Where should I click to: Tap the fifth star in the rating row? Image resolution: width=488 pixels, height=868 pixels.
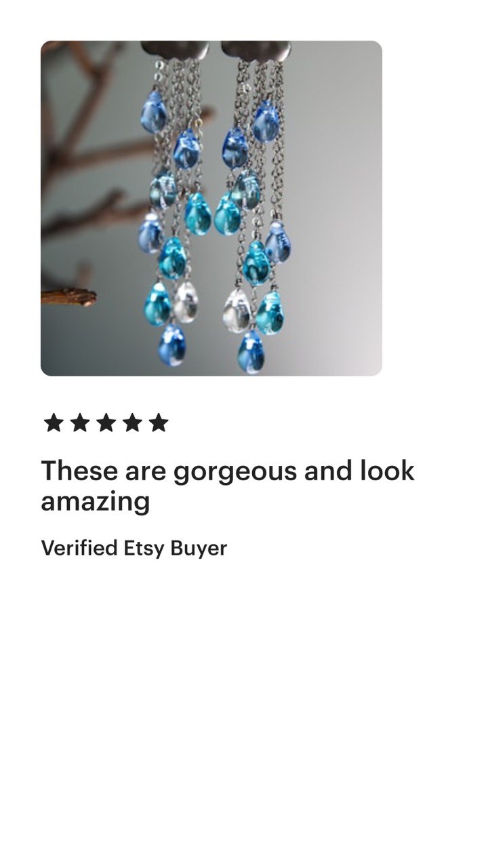point(159,422)
